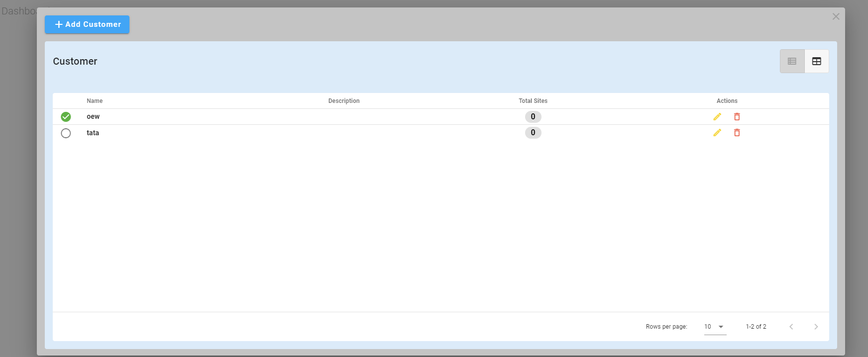Edit the tata customer with pencil icon
Screen dimensions: 868x357
point(717,133)
